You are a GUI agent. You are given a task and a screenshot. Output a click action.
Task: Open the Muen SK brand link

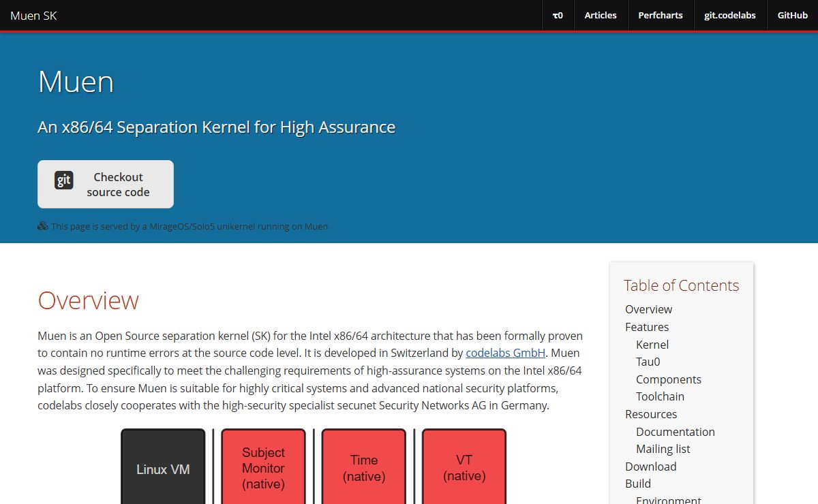pos(33,15)
